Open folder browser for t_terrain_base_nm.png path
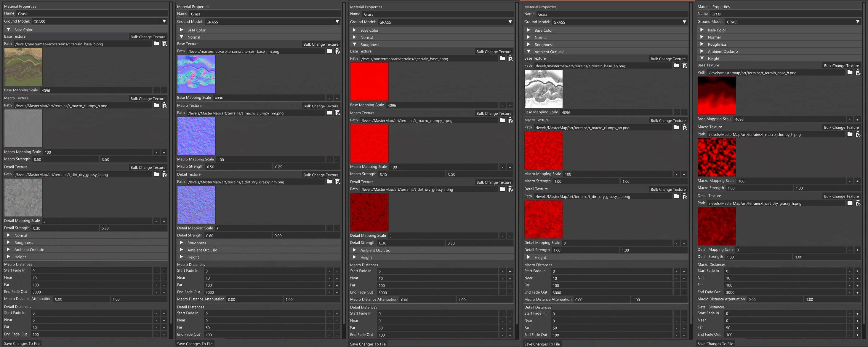The image size is (868, 347). (x=329, y=51)
